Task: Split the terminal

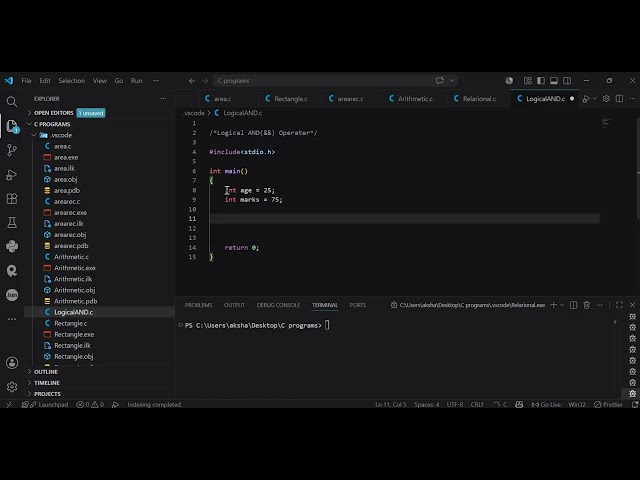Action: (573, 305)
